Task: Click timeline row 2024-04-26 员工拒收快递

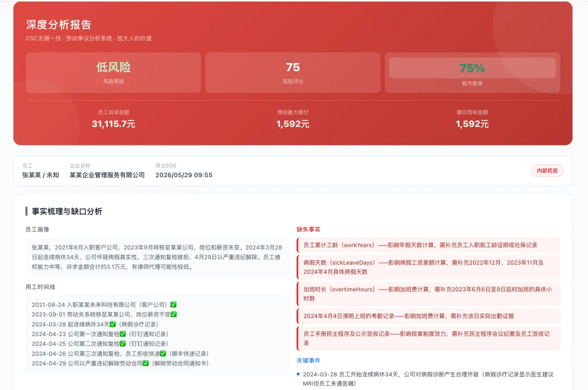Action: click(120, 354)
